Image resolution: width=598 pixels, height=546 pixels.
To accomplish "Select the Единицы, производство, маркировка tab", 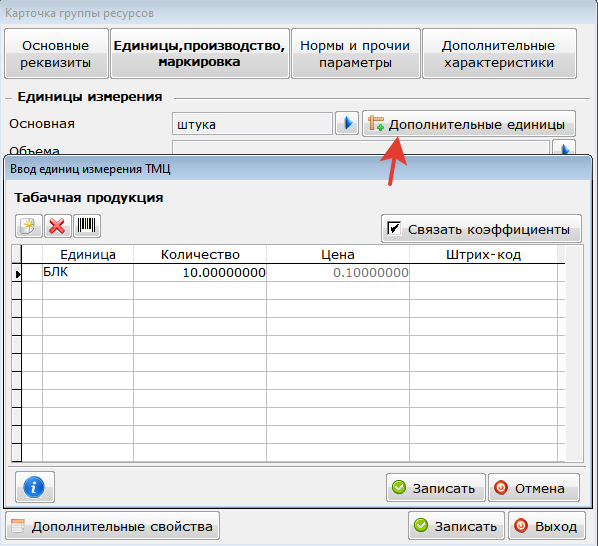I will coord(200,54).
